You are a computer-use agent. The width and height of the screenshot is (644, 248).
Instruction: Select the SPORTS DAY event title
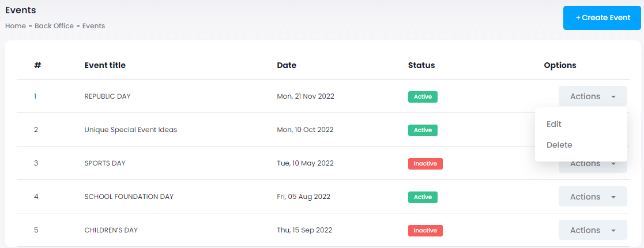[105, 163]
